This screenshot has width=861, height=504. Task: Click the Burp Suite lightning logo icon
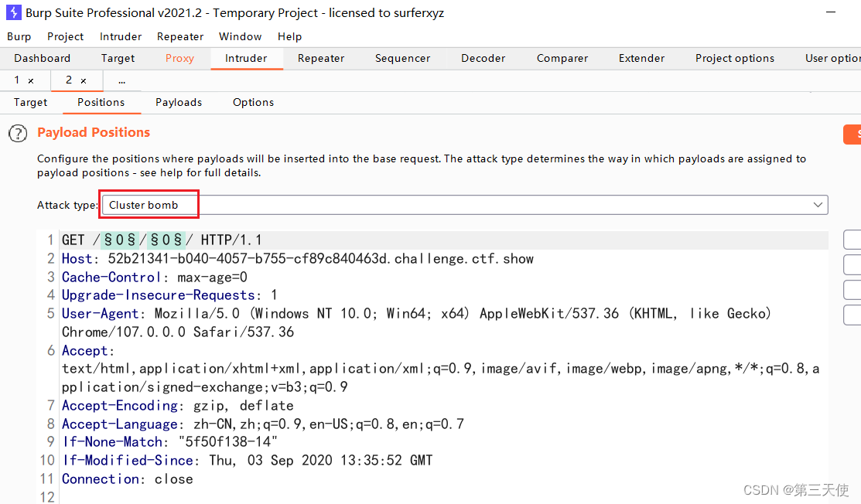point(14,12)
